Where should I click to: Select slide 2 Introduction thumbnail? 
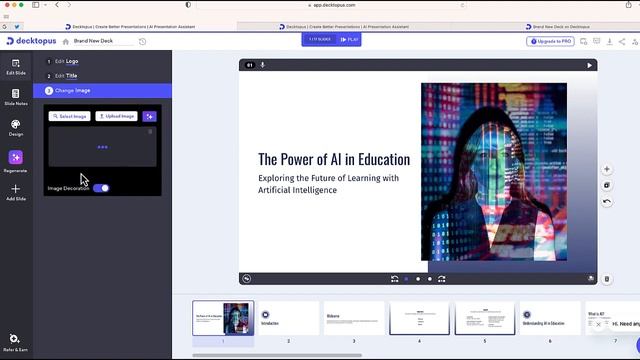(x=289, y=318)
